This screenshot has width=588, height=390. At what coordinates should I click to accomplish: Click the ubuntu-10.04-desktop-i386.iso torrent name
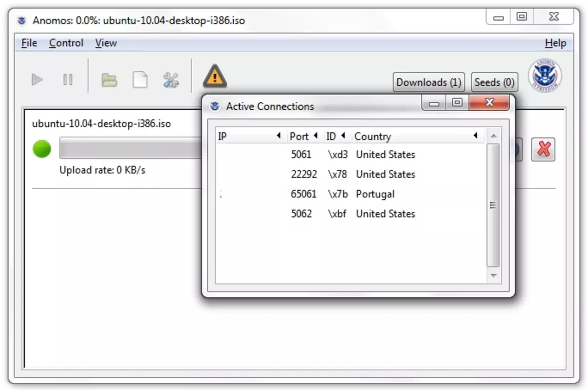[101, 123]
